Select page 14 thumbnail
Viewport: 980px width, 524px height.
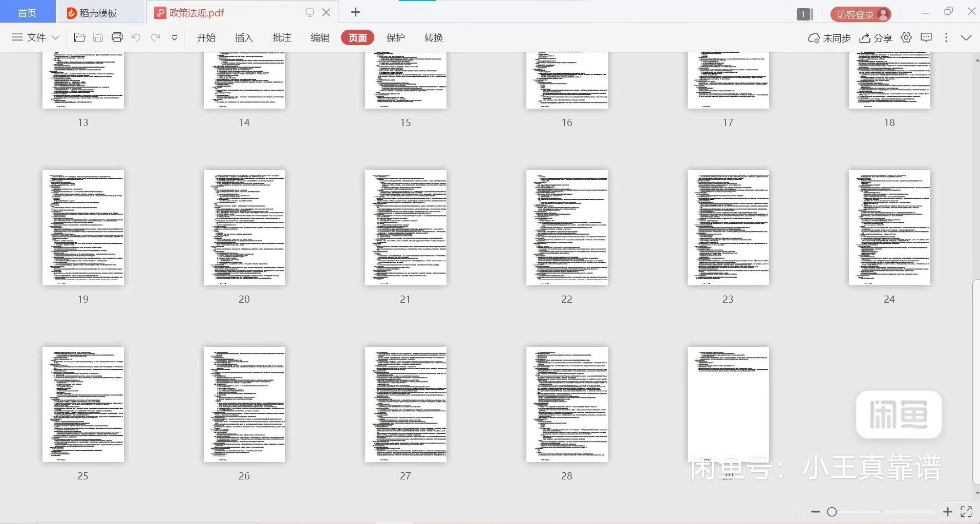(244, 80)
